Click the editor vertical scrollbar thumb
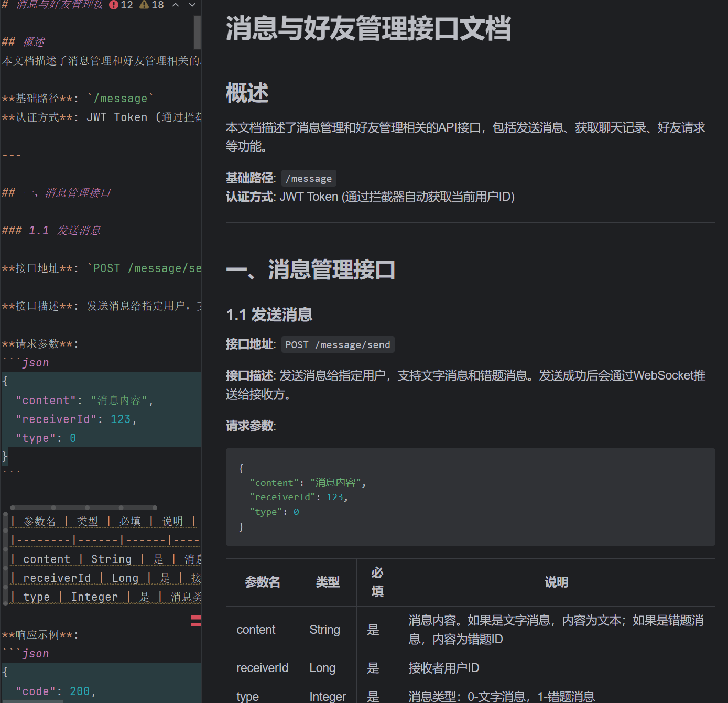728x703 pixels. pos(198,32)
